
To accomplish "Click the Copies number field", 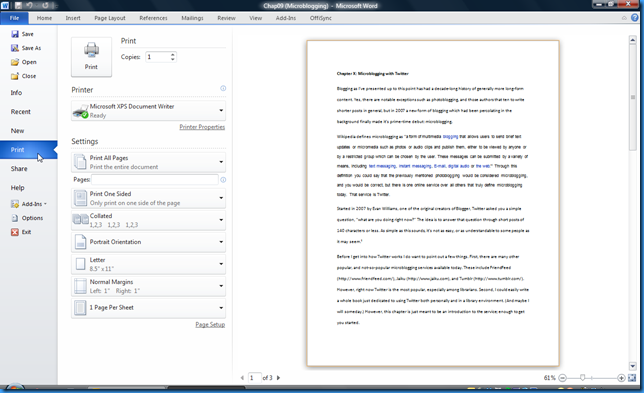I will point(158,57).
